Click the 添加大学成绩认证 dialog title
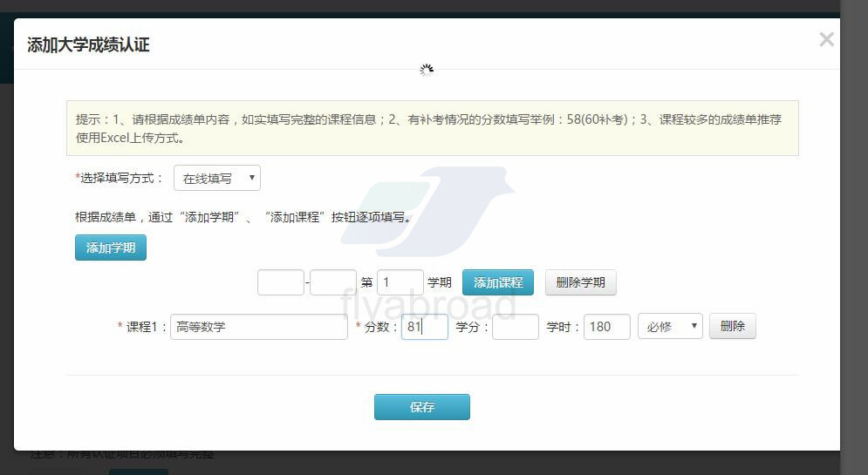868x475 pixels. [x=88, y=45]
